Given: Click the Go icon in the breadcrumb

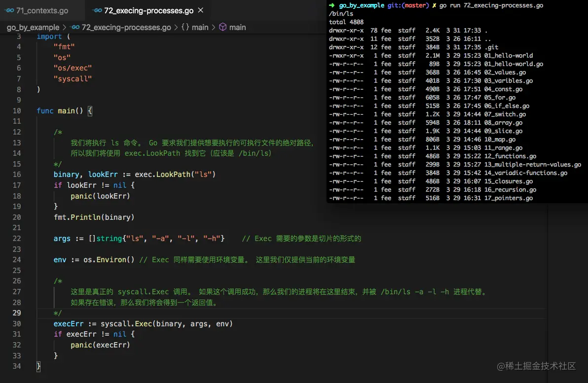Looking at the screenshot, I should pos(75,28).
